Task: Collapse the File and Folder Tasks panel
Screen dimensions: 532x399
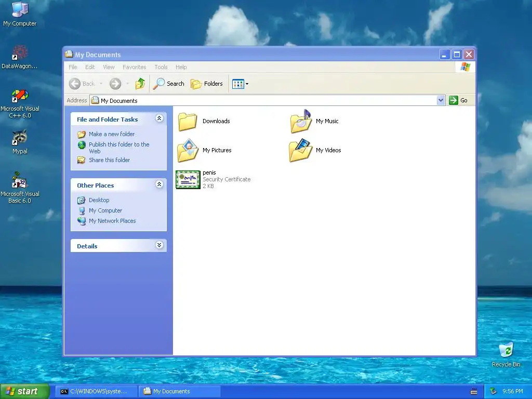Action: click(159, 118)
